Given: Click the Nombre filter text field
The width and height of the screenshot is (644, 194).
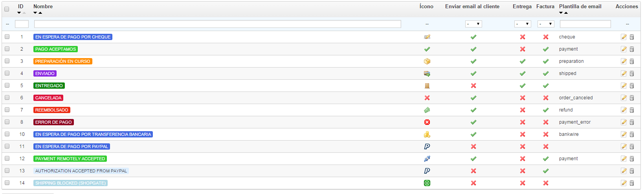Looking at the screenshot, I should pos(217,24).
